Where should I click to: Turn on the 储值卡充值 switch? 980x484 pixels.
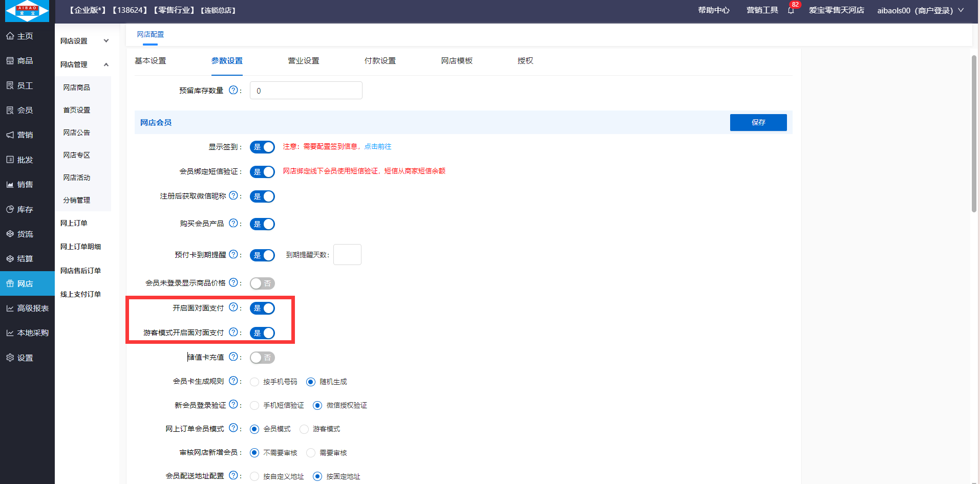tap(262, 358)
